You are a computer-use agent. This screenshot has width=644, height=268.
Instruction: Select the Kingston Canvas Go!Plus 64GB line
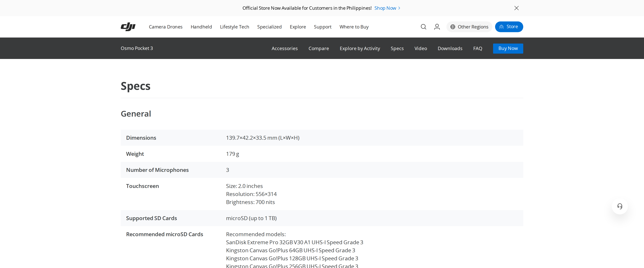pos(290,250)
